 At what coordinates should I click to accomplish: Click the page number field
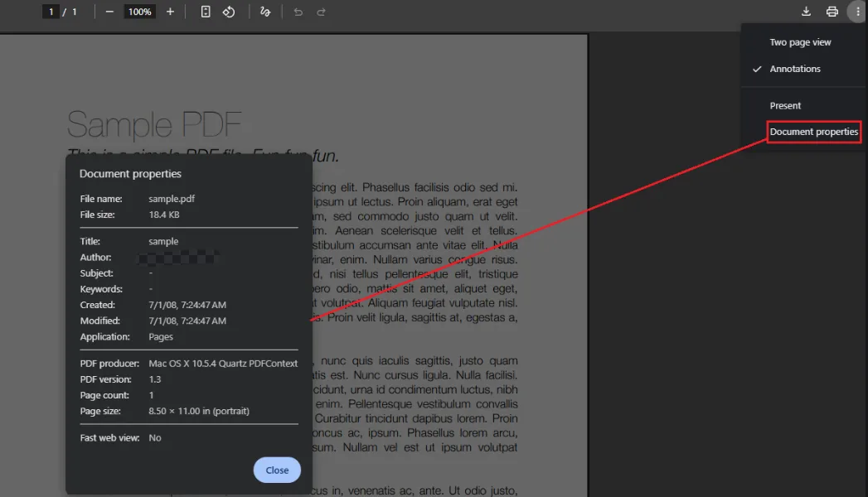pyautogui.click(x=51, y=12)
